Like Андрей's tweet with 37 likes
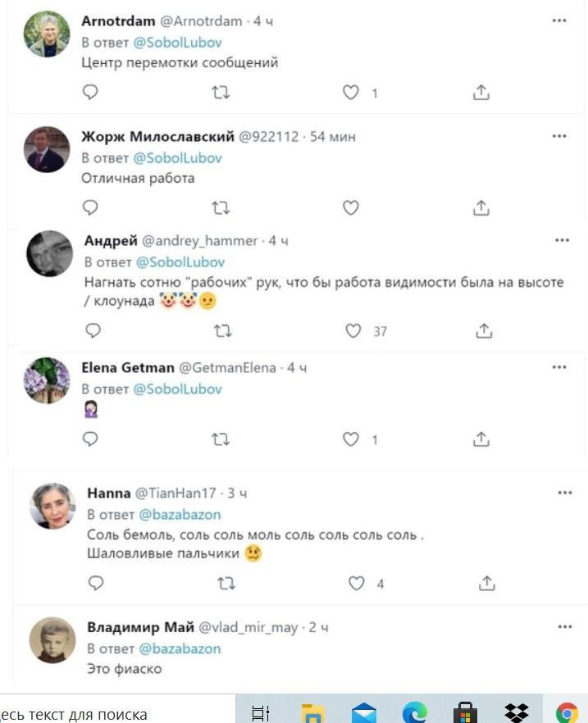 point(353,331)
